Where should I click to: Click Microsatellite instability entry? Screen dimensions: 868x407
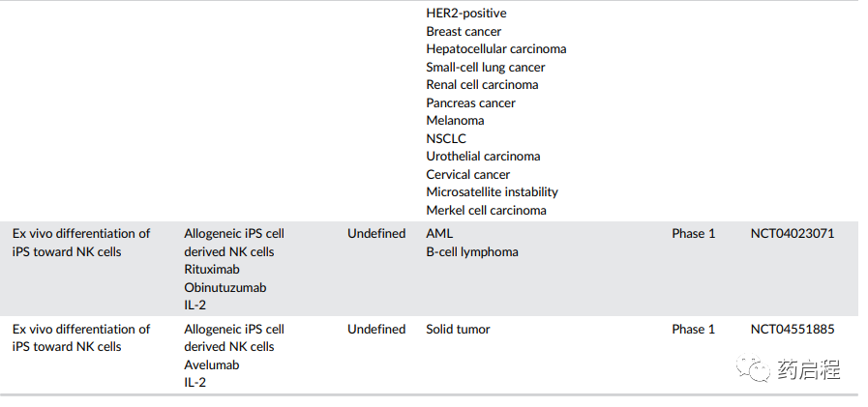(x=493, y=192)
